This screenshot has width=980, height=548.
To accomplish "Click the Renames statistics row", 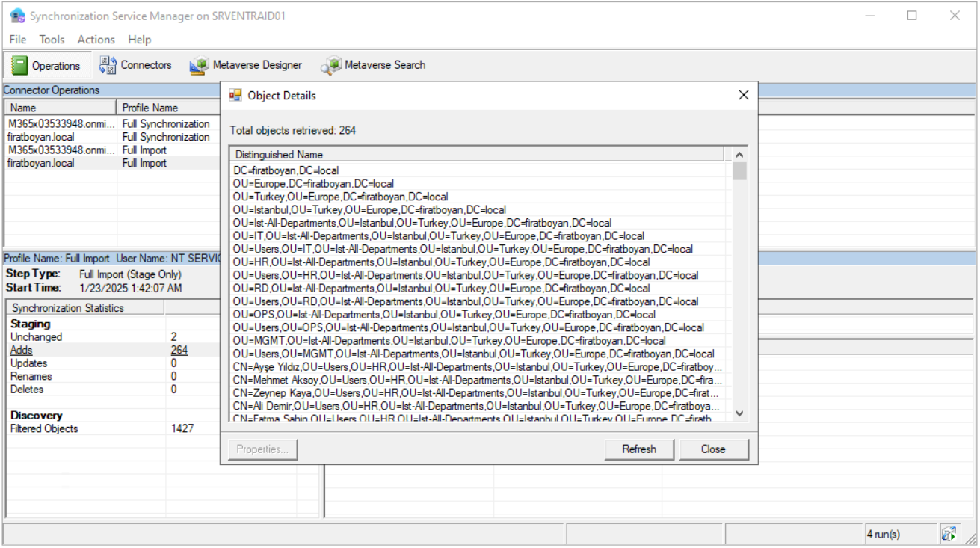I will pos(112,376).
